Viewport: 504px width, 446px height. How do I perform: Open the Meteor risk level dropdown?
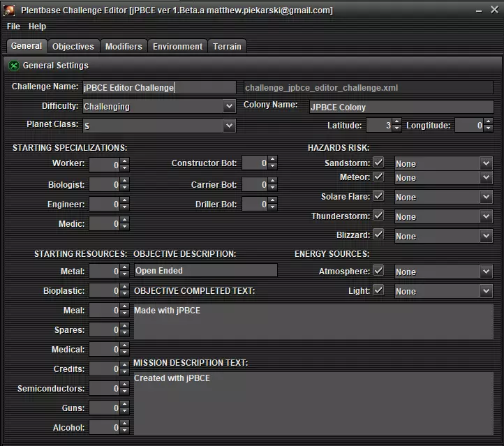[486, 178]
